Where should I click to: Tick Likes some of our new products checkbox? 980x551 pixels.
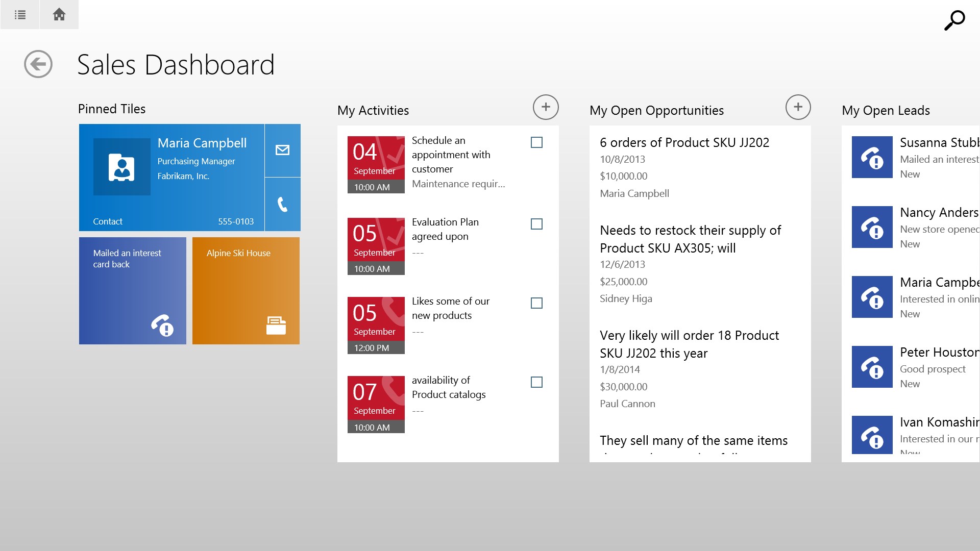(536, 303)
